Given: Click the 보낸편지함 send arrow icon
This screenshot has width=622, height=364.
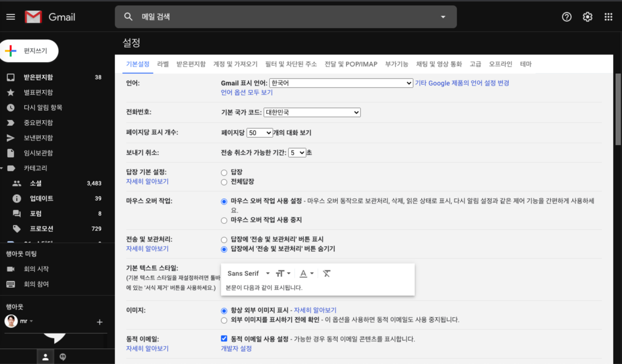Looking at the screenshot, I should (x=10, y=138).
